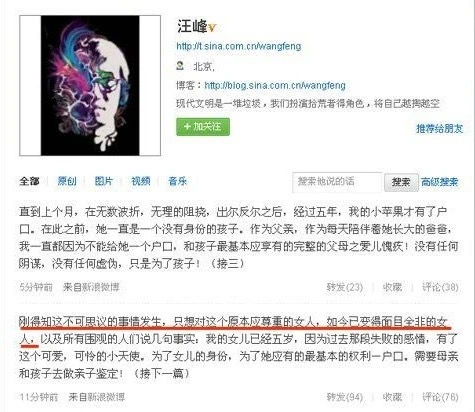Click the green 加关注 follow button
Viewport: 475px width, 412px height.
[x=203, y=127]
